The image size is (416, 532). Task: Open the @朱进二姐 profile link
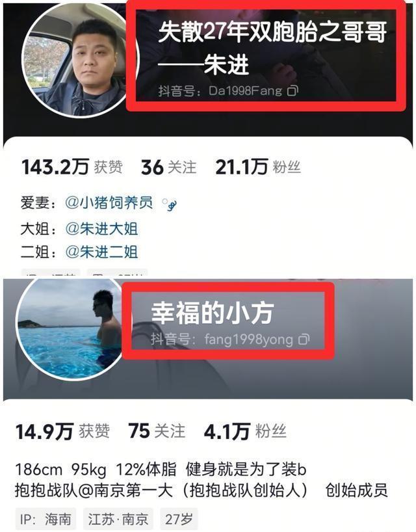point(101,252)
